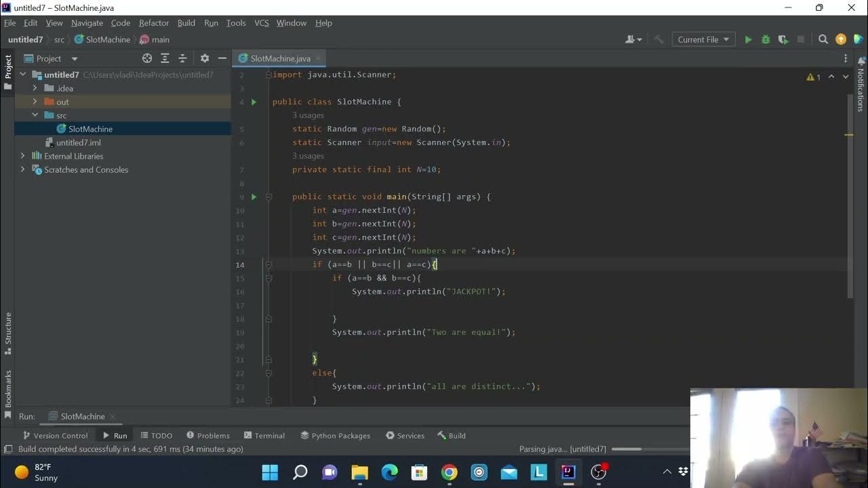This screenshot has height=488, width=868.
Task: Start debugging with the bug icon
Action: click(x=766, y=39)
